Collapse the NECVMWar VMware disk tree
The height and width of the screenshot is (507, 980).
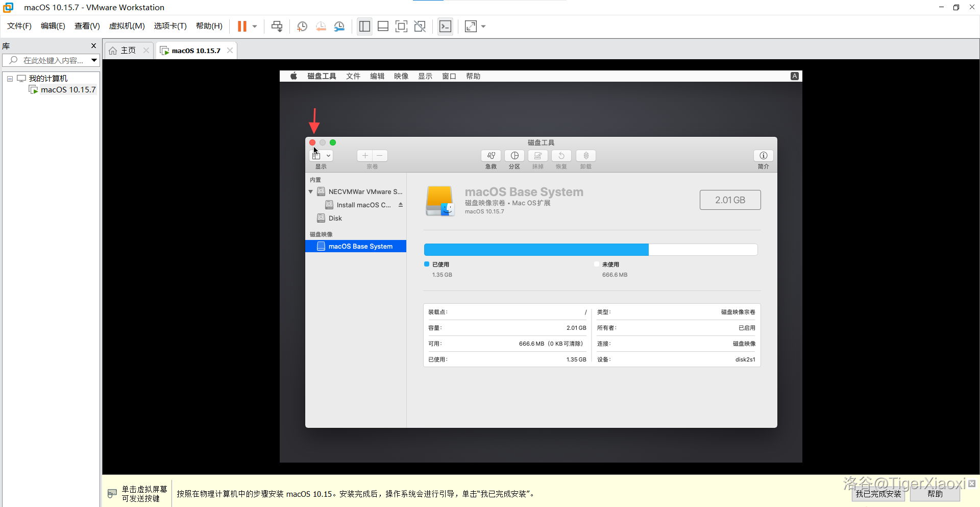click(310, 192)
